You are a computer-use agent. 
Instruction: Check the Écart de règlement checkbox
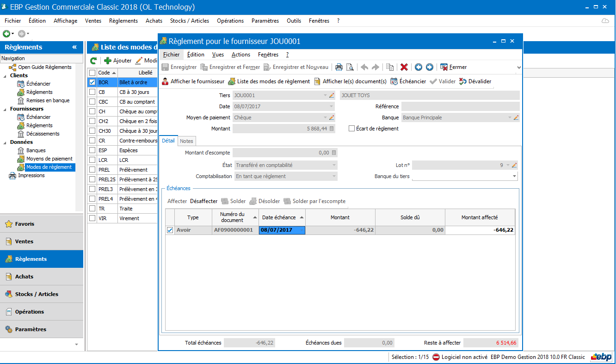coord(351,129)
